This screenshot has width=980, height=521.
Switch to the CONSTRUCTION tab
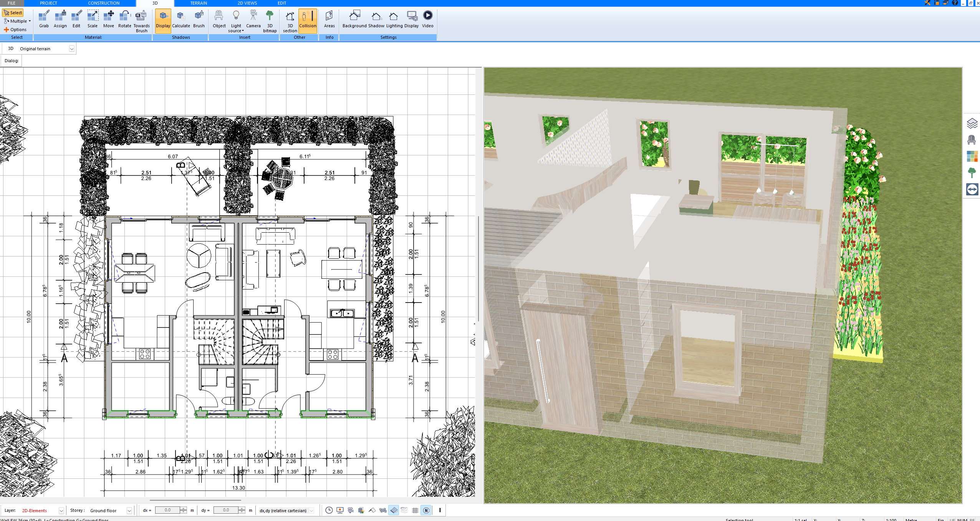(x=104, y=3)
